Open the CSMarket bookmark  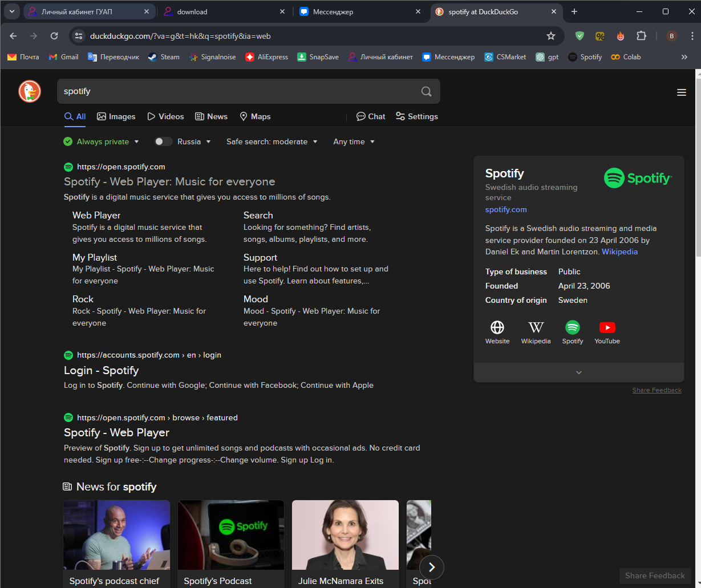tap(505, 57)
